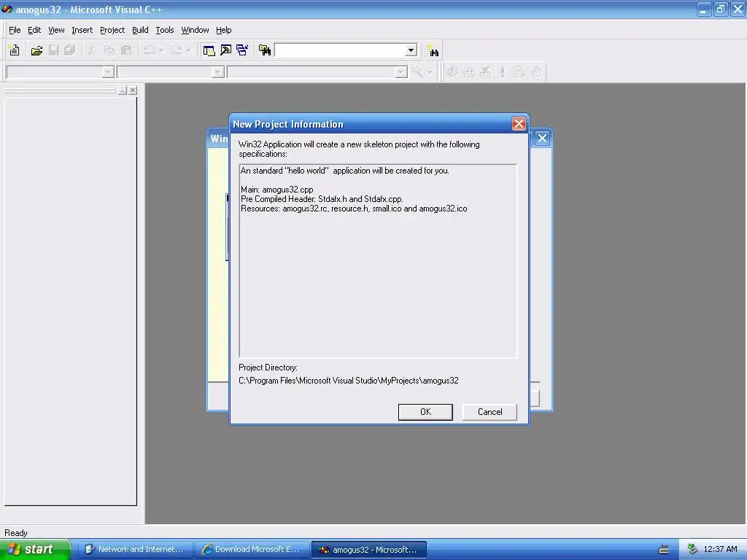Click the project specifications text box
The image size is (747, 560).
[x=378, y=261]
